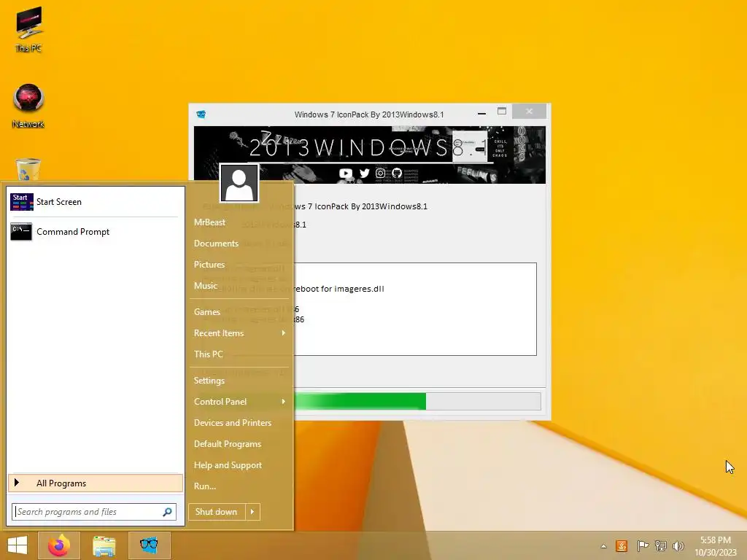The width and height of the screenshot is (747, 560).
Task: Select Command Prompt entry text
Action: 73,232
